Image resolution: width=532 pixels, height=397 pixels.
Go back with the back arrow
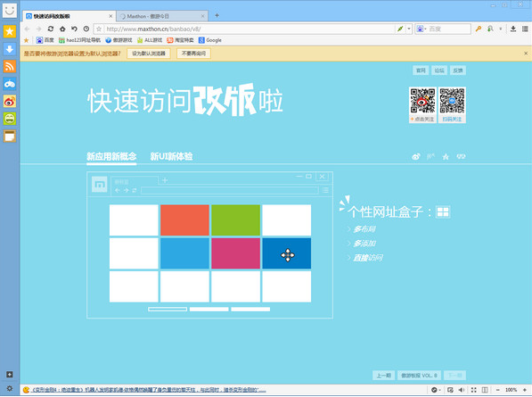click(27, 29)
